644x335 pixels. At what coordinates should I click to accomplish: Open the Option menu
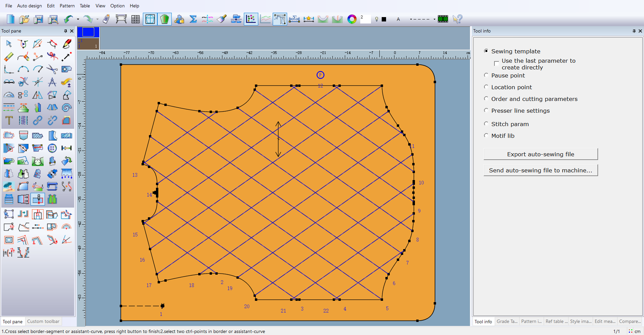117,6
